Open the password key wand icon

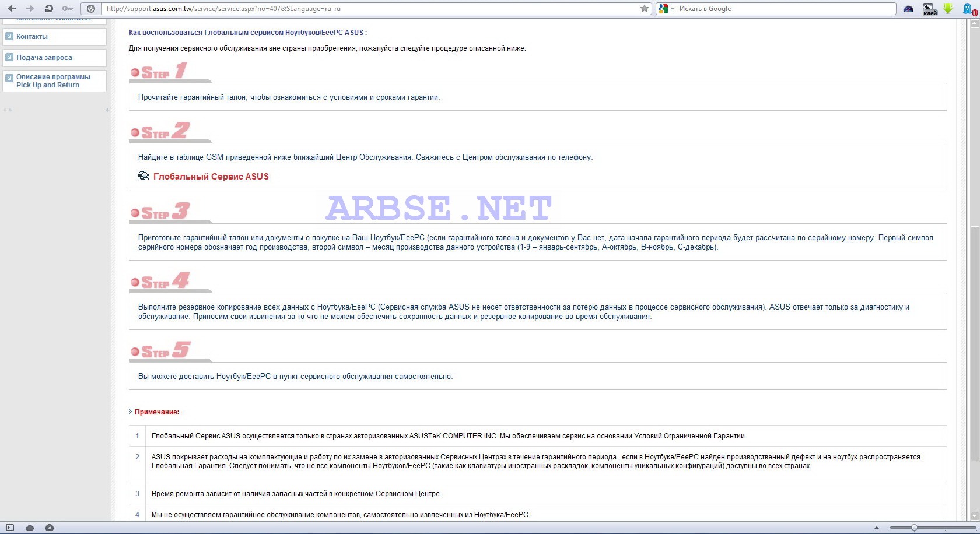[x=68, y=9]
